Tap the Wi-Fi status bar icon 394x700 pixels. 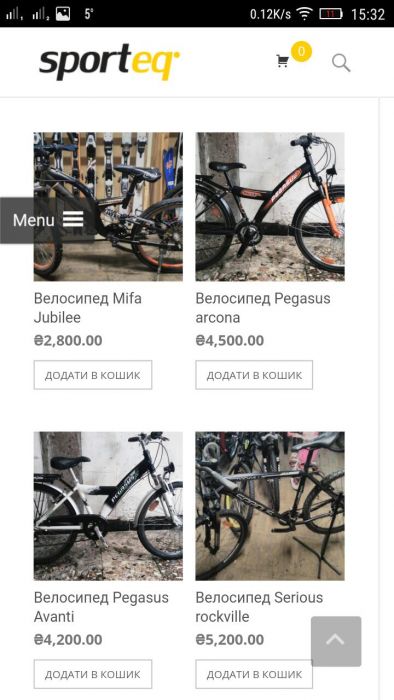pos(305,14)
